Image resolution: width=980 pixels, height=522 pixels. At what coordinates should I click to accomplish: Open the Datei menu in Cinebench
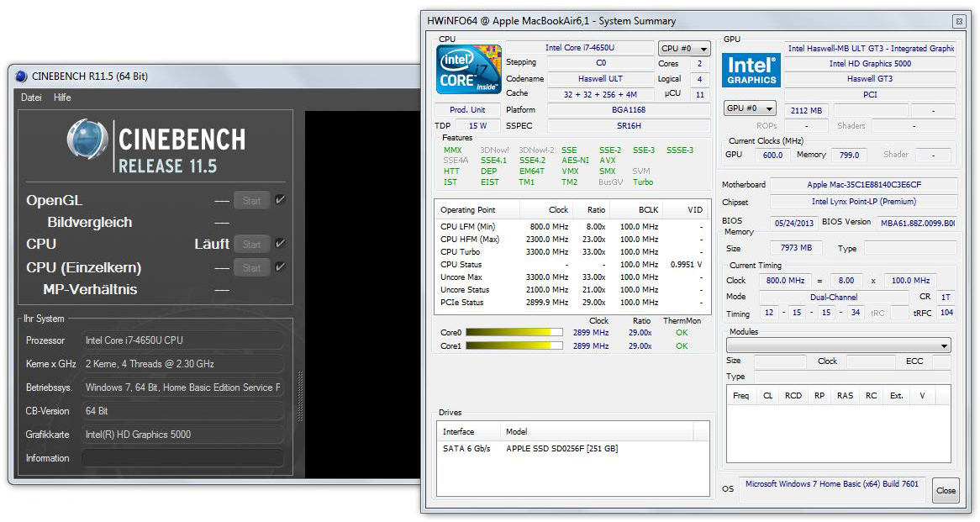tap(31, 98)
